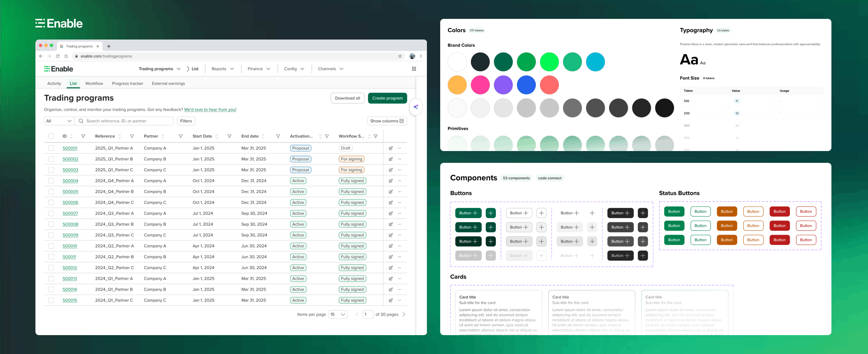Viewport: 868px width, 354px height.
Task: Toggle the select-all checkbox in the table header
Action: (x=51, y=136)
